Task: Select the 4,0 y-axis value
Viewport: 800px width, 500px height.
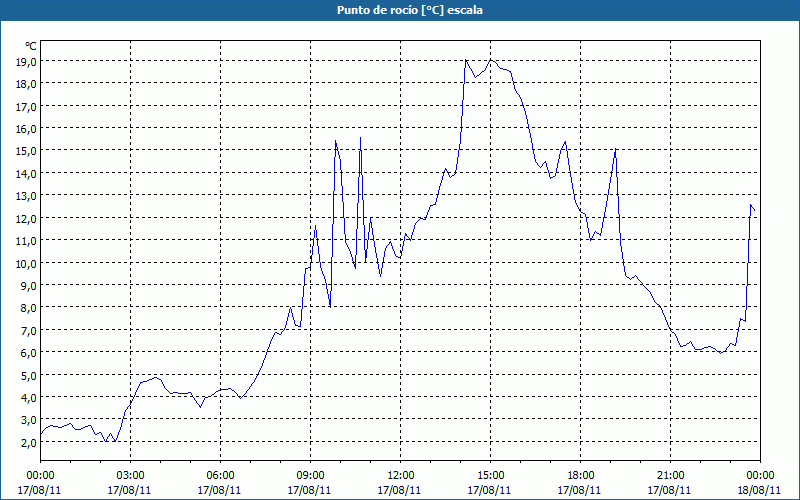Action: [x=29, y=397]
